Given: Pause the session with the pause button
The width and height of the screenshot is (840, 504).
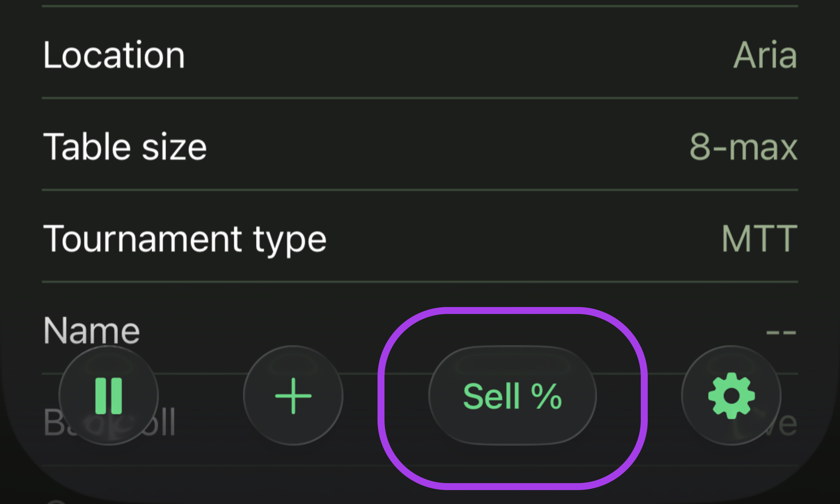Looking at the screenshot, I should coord(109,395).
